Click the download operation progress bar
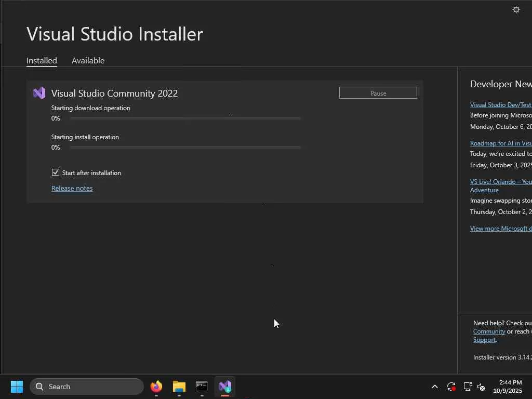Image resolution: width=532 pixels, height=399 pixels. (185, 118)
